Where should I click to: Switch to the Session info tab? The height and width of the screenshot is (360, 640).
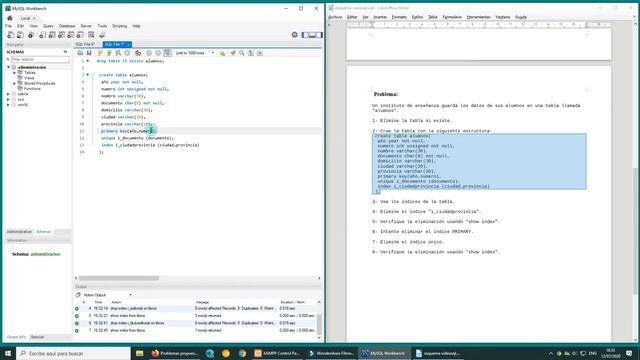tap(38, 337)
